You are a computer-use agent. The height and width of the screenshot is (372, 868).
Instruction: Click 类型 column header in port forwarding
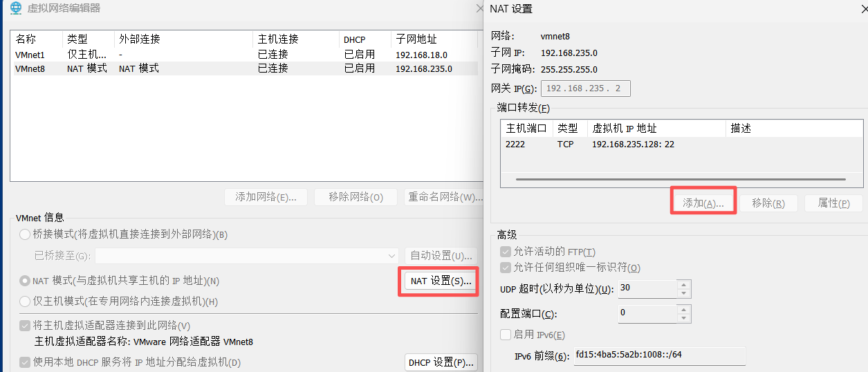pos(570,129)
